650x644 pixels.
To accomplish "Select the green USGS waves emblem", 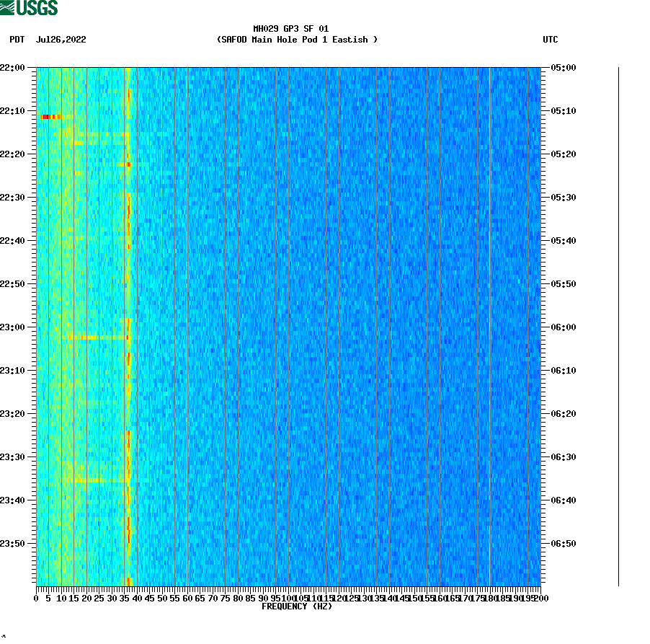I will pos(9,9).
